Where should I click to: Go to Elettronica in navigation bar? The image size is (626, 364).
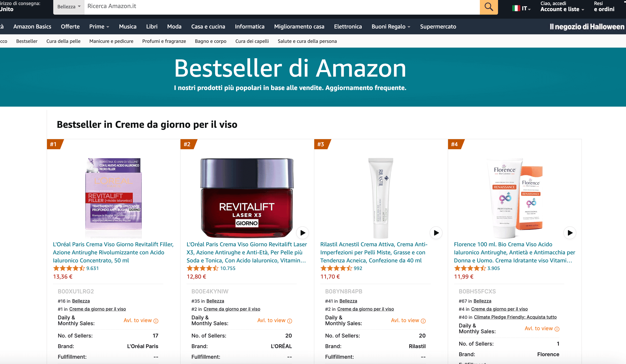348,26
